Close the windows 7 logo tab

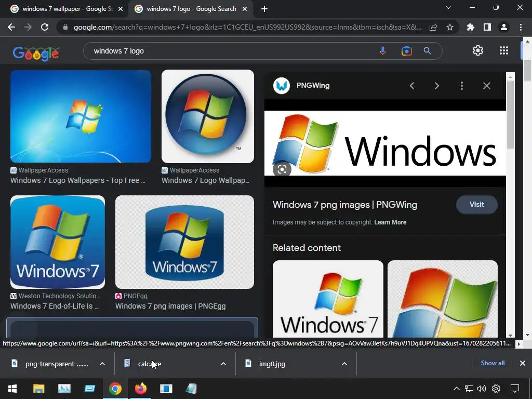245,9
